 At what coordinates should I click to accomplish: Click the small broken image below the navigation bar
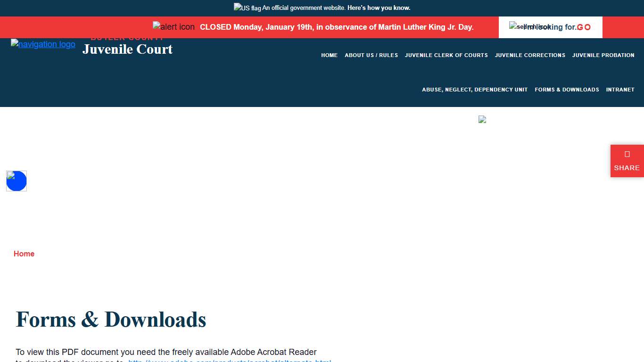pos(482,119)
